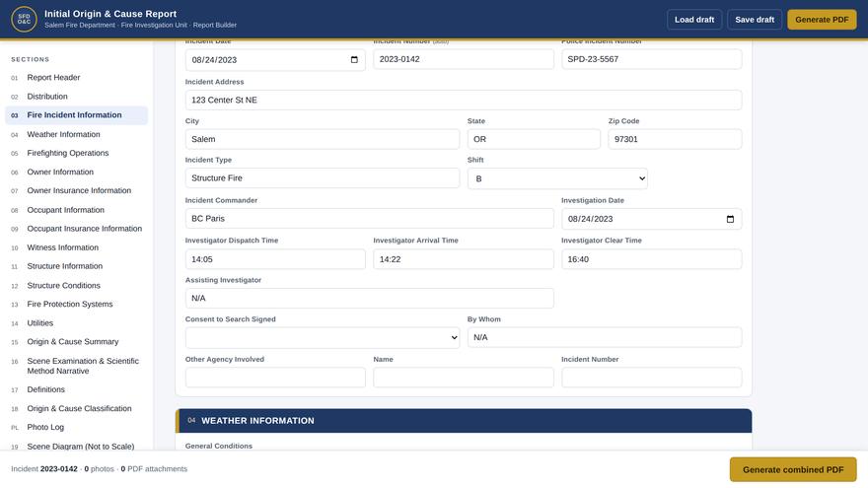Open Photo Log section
Screen dimensions: 868x488
click(76, 428)
